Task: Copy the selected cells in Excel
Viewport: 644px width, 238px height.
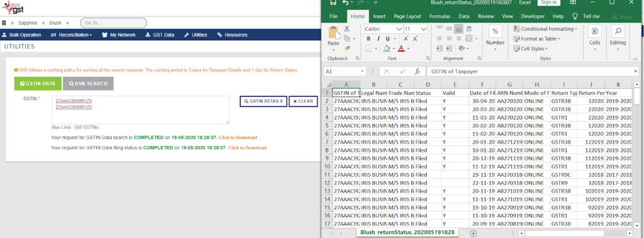Action: (x=347, y=38)
